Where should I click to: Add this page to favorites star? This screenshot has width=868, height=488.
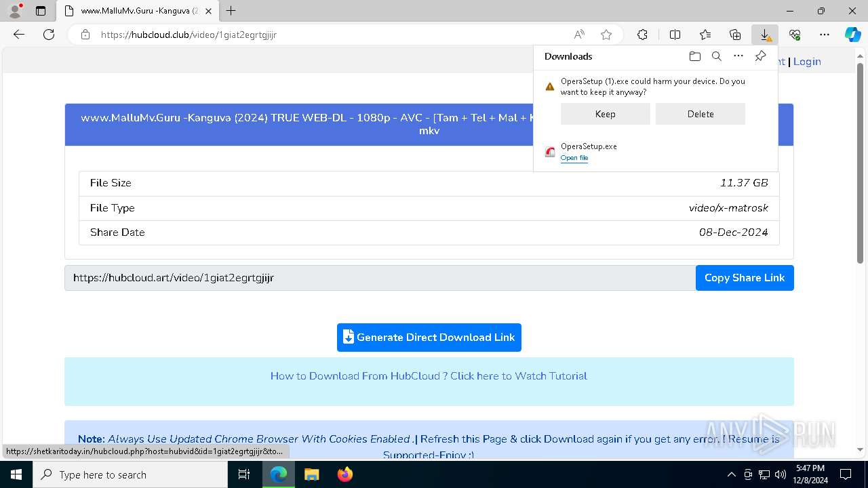(606, 35)
